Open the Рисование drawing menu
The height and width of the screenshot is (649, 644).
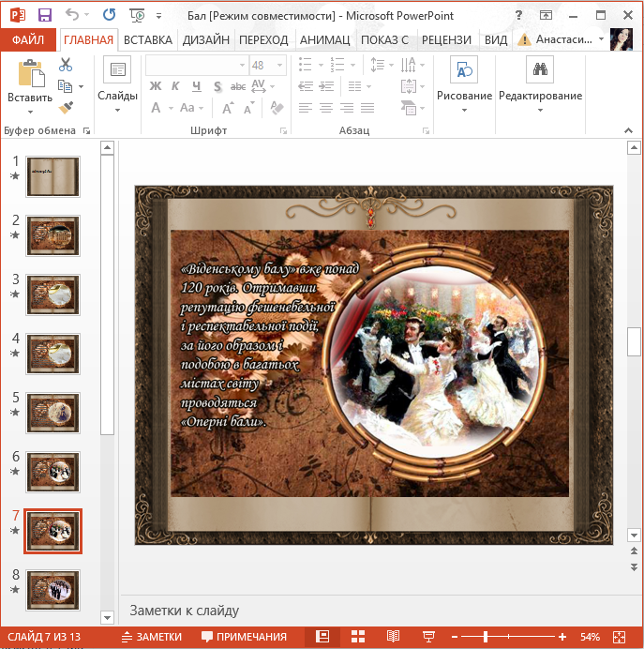coord(464,85)
